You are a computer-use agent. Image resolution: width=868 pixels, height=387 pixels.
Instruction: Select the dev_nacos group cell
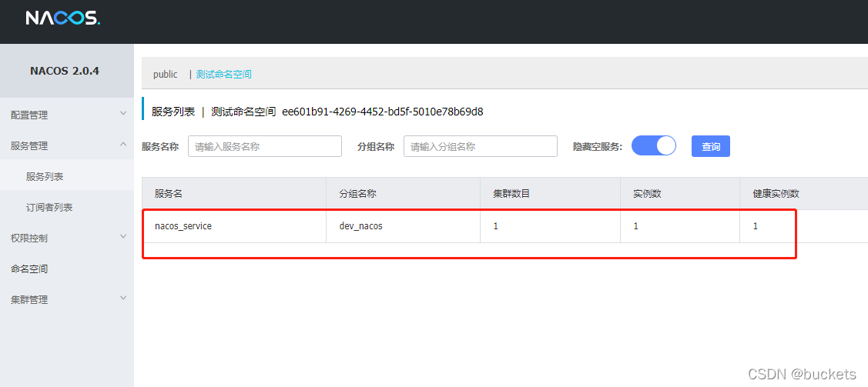(x=403, y=226)
